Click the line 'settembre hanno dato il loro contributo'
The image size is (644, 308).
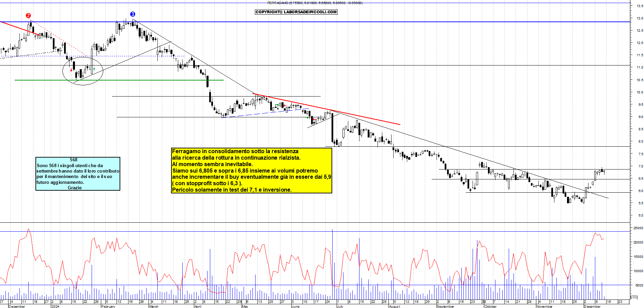pyautogui.click(x=78, y=171)
